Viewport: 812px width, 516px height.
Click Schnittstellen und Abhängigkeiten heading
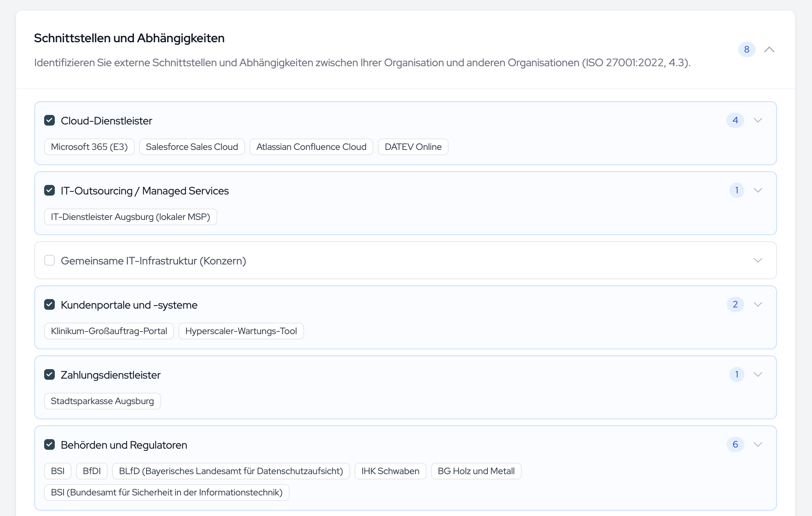129,38
